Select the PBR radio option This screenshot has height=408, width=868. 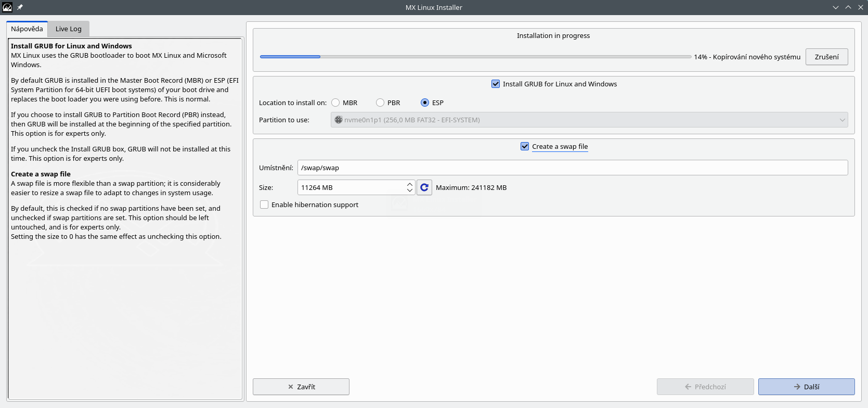(380, 103)
